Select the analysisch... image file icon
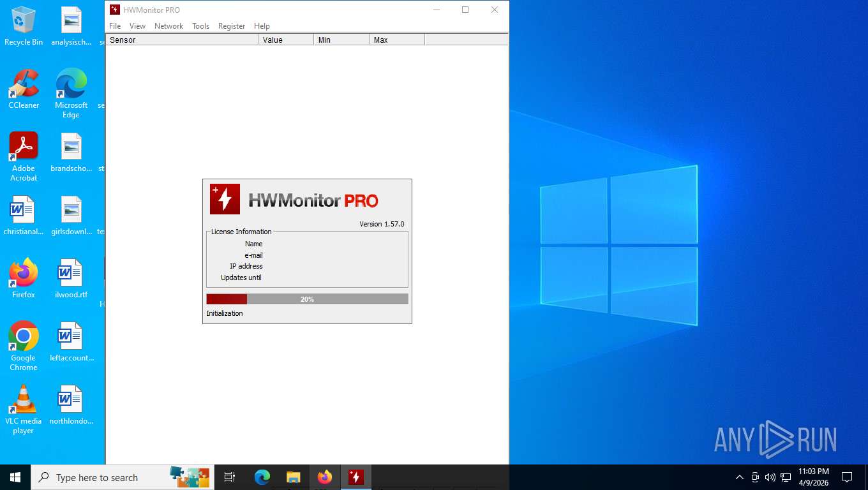 click(x=71, y=27)
